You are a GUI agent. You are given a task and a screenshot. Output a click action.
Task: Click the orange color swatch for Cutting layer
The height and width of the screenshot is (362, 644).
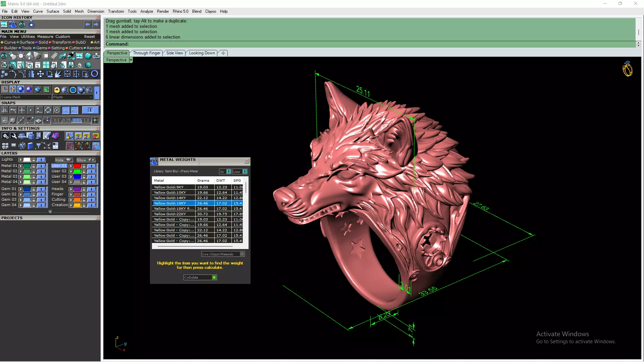coord(77,200)
